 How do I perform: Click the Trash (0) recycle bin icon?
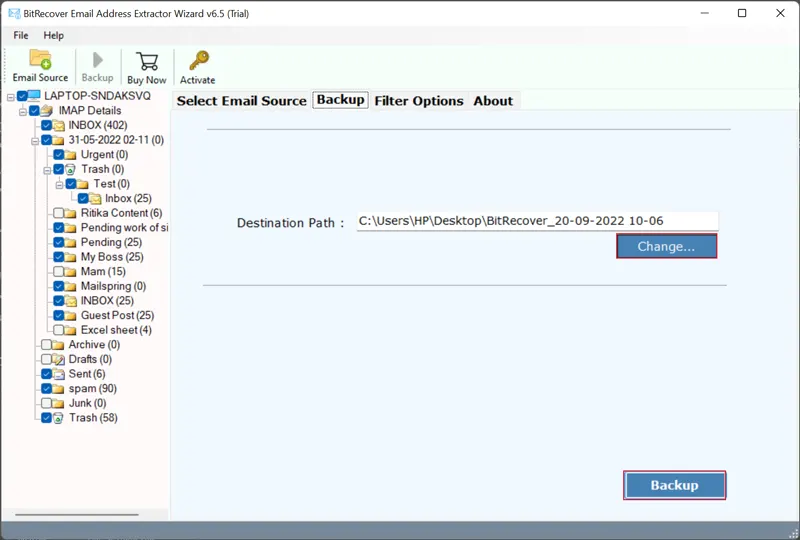point(70,169)
